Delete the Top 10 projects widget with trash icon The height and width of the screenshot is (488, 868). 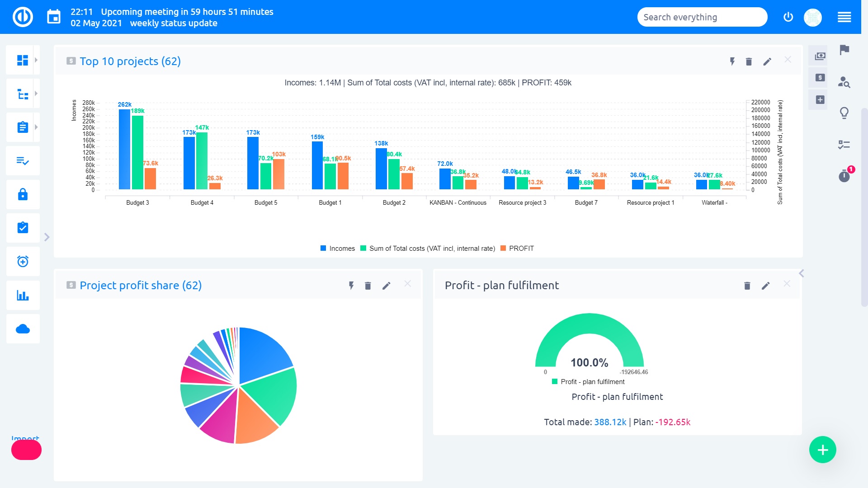(x=749, y=61)
